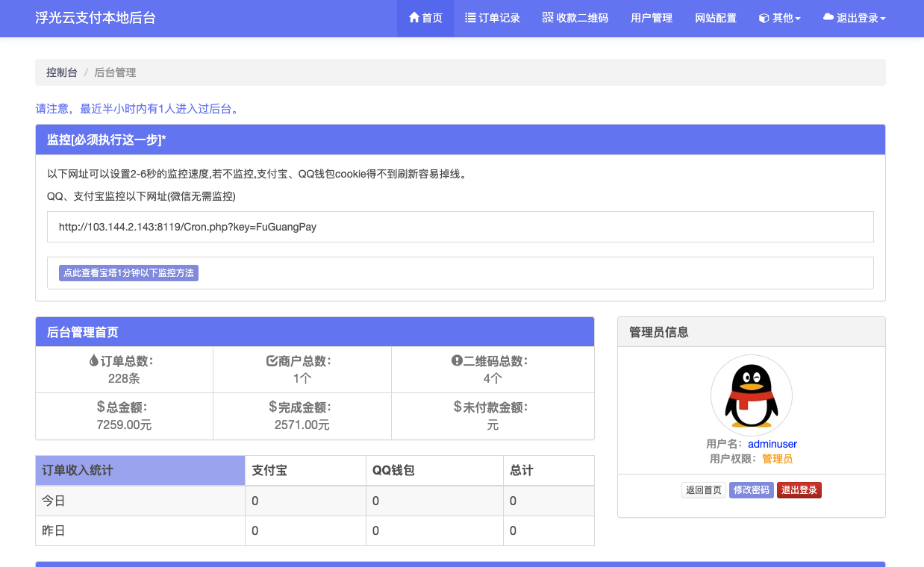This screenshot has height=567, width=924.
Task: Click the home icon in navbar
Action: pyautogui.click(x=414, y=18)
